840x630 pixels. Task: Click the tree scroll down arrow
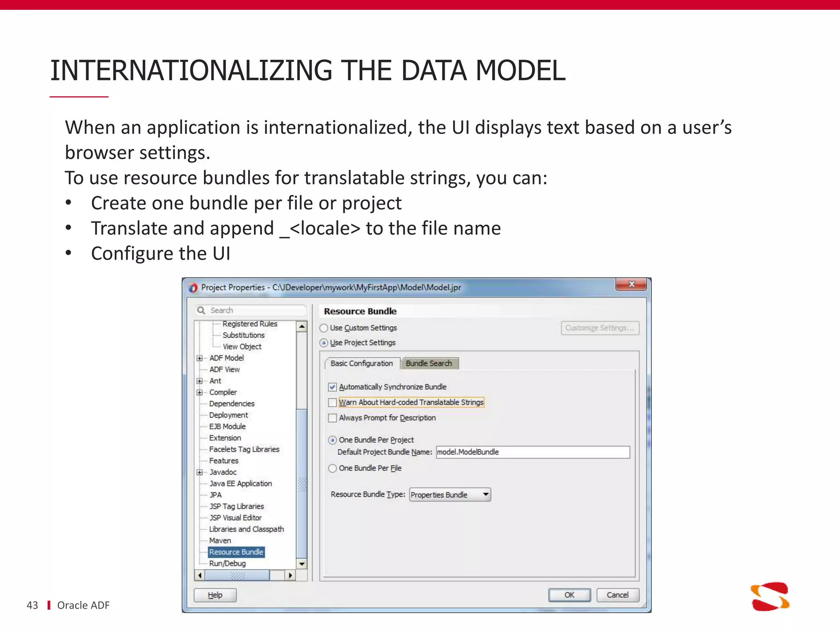pyautogui.click(x=302, y=564)
